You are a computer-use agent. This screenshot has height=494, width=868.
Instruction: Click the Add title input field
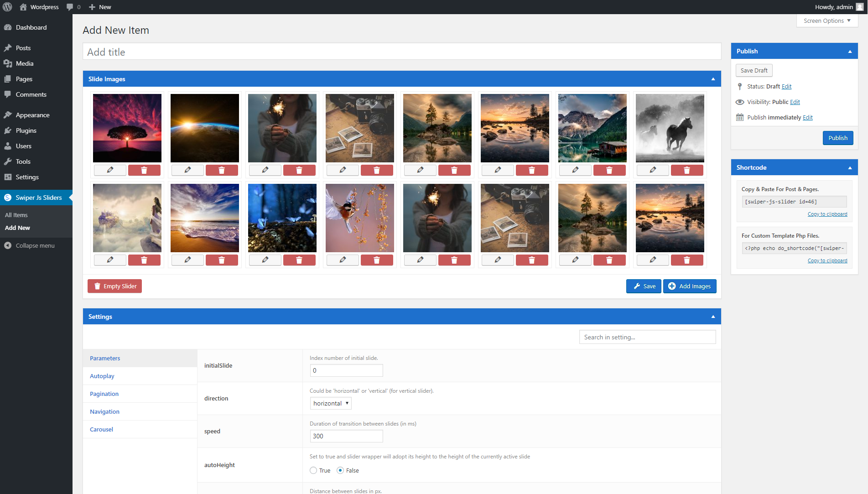click(401, 52)
